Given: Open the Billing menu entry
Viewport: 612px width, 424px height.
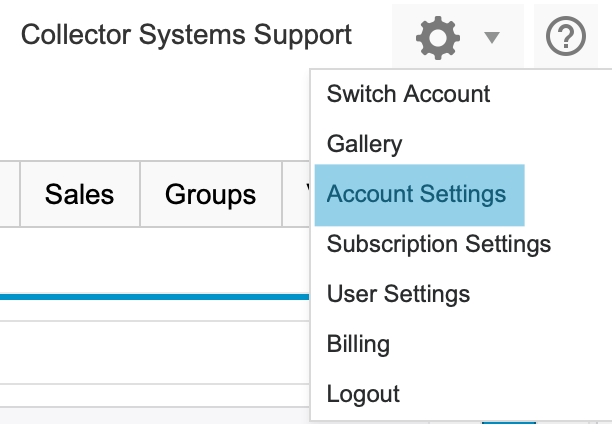Looking at the screenshot, I should coord(358,344).
